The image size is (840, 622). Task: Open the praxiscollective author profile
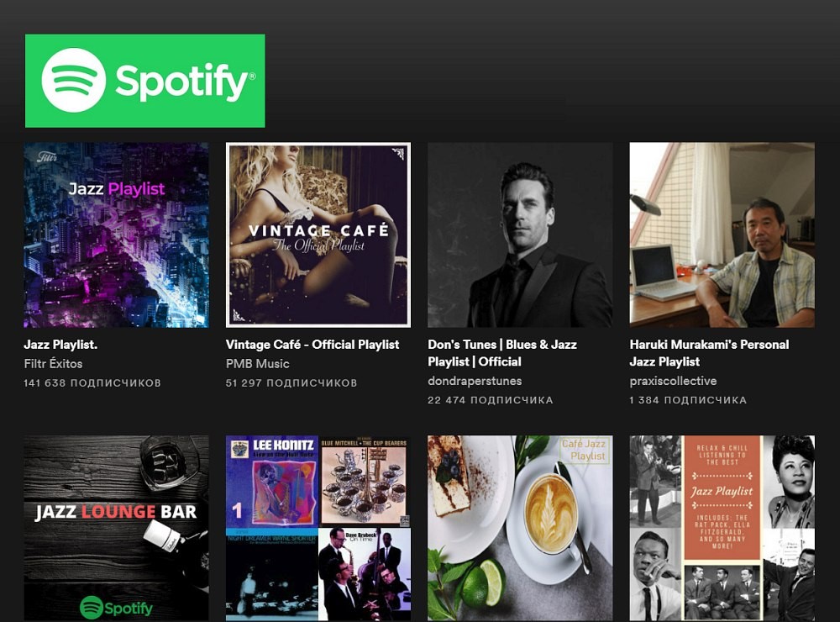[x=673, y=381]
